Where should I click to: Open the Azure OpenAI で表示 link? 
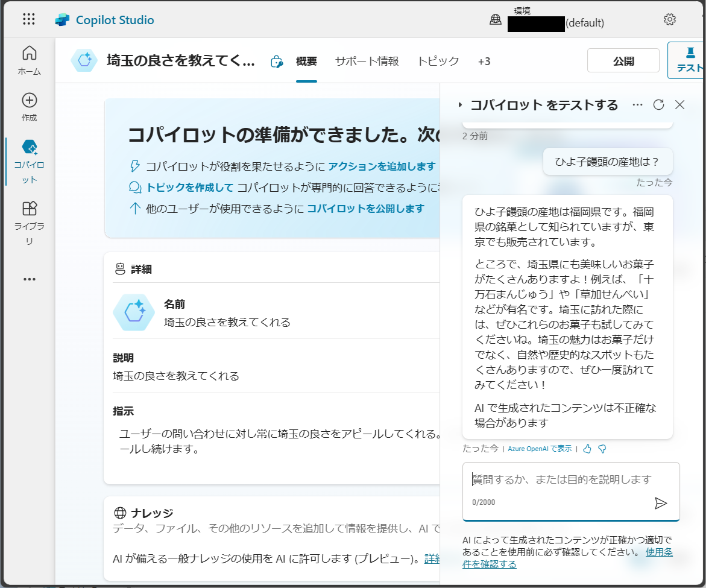pyautogui.click(x=540, y=449)
